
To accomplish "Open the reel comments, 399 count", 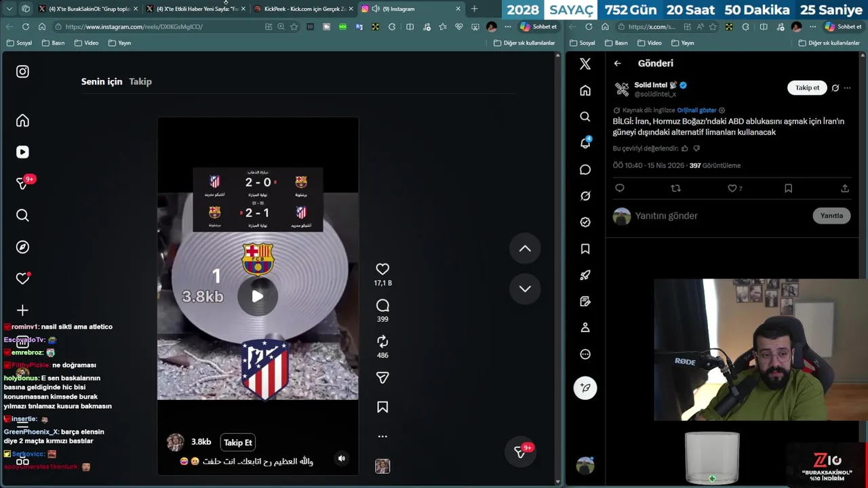I will coord(382,306).
